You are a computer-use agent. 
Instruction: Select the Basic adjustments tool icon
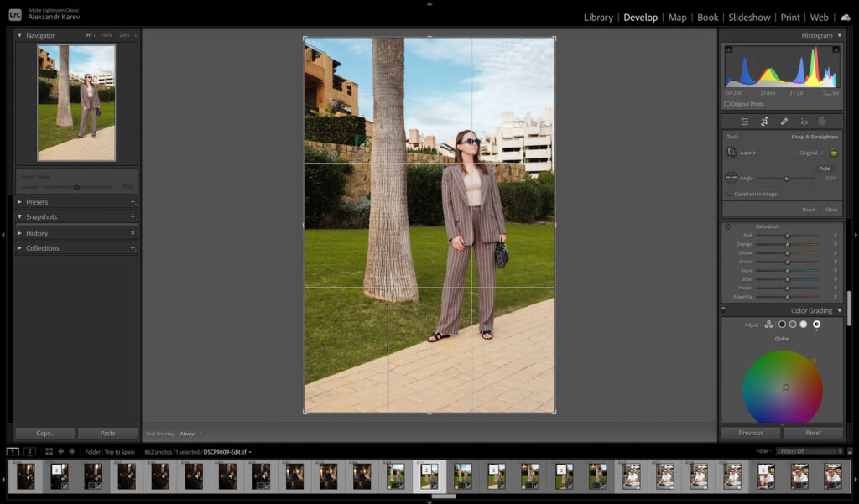pyautogui.click(x=744, y=121)
